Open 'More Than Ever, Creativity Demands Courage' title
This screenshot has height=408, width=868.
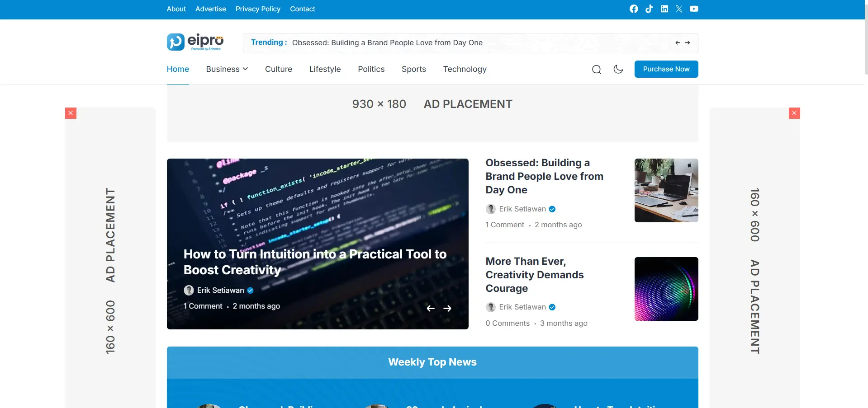pos(535,275)
